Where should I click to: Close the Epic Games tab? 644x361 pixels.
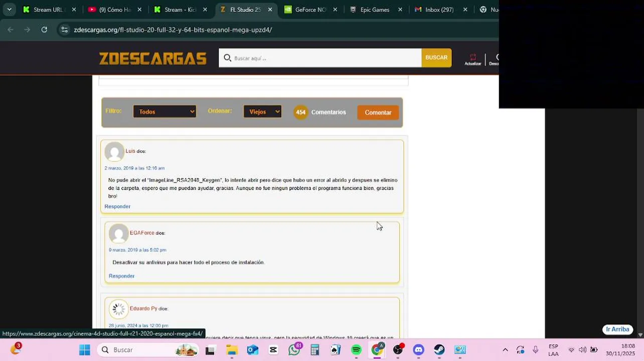tap(400, 10)
